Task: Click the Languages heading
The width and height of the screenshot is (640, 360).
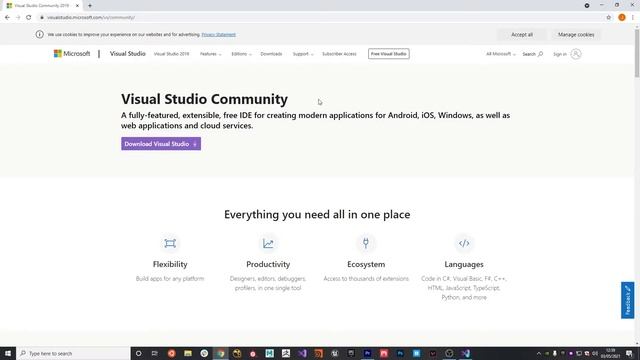Action: pyautogui.click(x=464, y=264)
